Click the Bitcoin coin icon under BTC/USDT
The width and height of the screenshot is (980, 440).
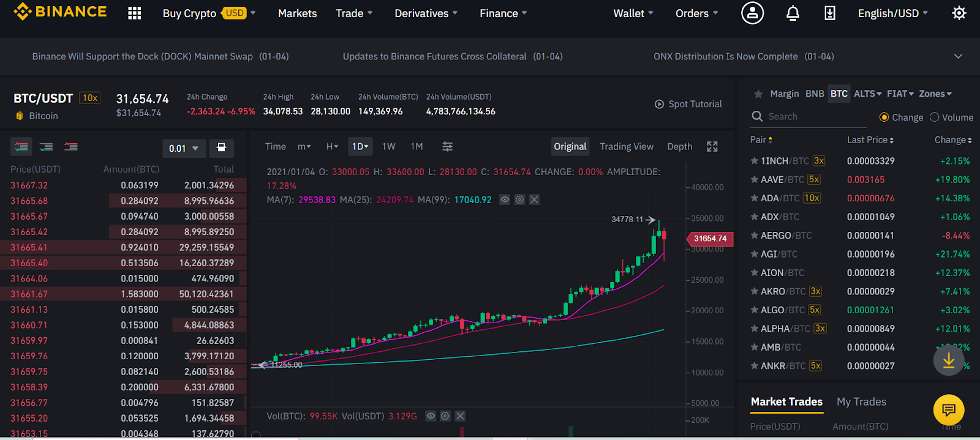tap(20, 116)
